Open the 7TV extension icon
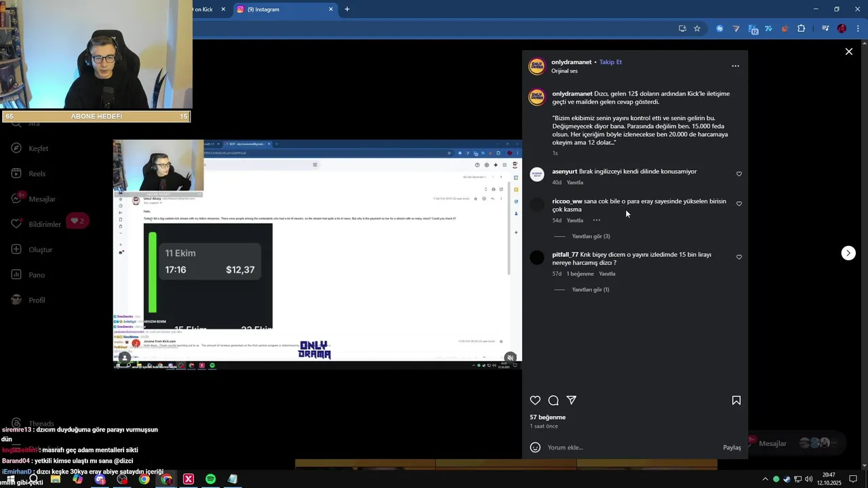Image resolution: width=868 pixels, height=488 pixels. tap(768, 28)
